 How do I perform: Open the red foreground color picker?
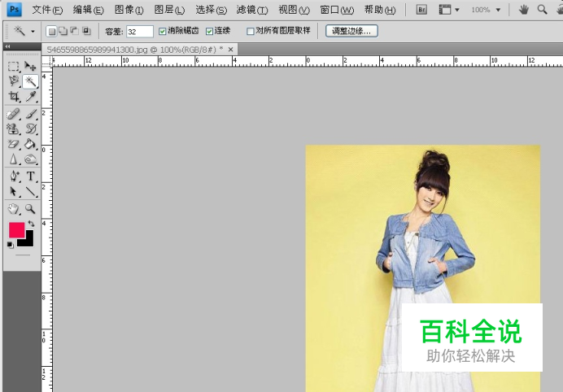point(16,229)
